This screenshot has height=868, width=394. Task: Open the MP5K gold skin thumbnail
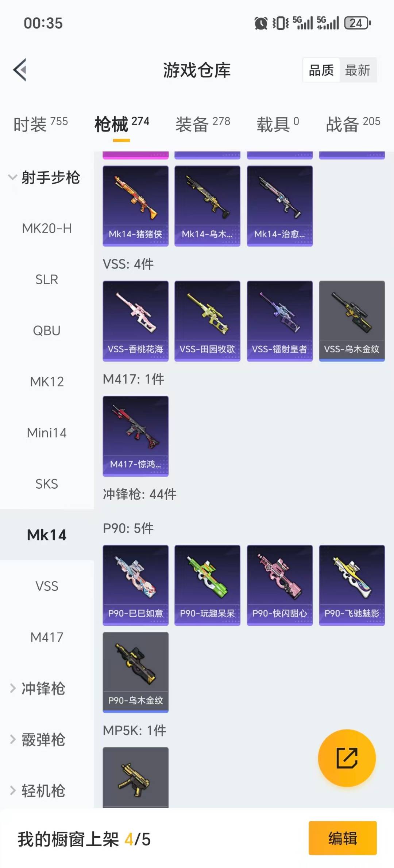[136, 778]
